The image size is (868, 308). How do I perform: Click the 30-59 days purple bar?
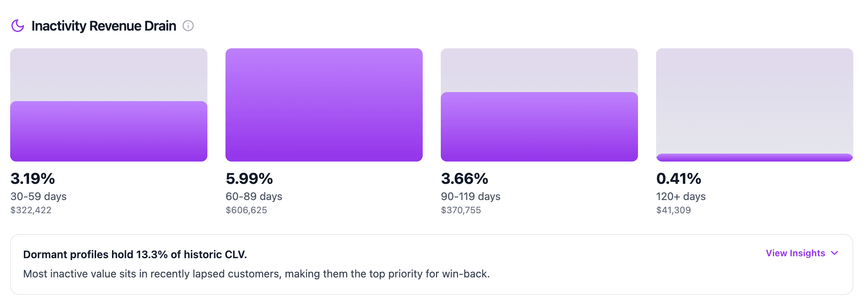109,131
